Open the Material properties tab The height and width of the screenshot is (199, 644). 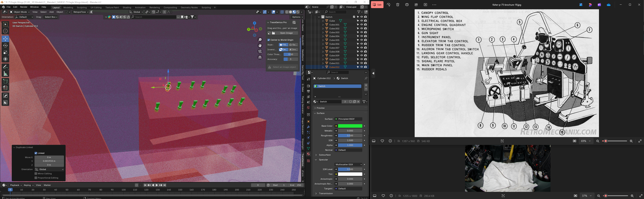coord(308,154)
